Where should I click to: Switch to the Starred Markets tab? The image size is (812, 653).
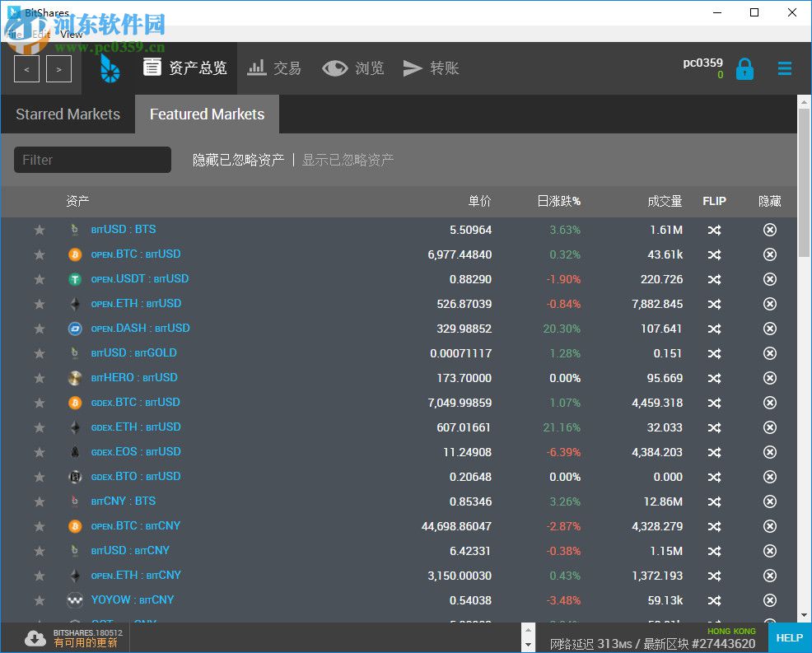67,114
